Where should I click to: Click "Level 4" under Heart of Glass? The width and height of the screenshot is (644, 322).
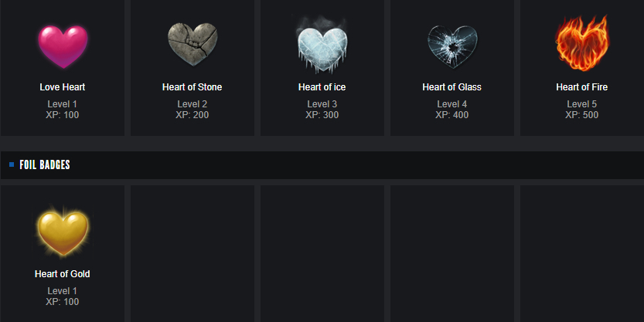[452, 104]
